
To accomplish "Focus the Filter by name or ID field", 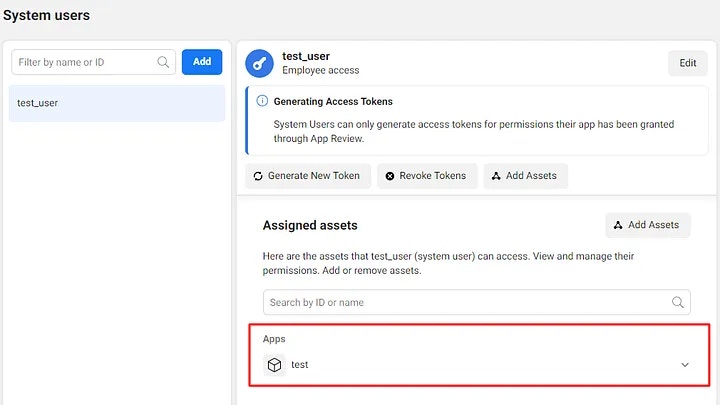I will pyautogui.click(x=93, y=62).
